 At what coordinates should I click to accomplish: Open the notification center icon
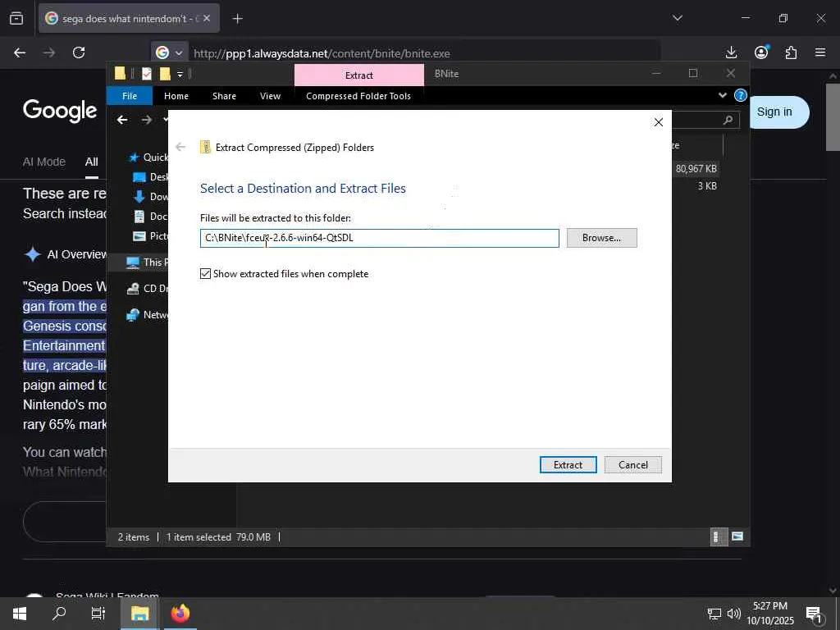(814, 614)
